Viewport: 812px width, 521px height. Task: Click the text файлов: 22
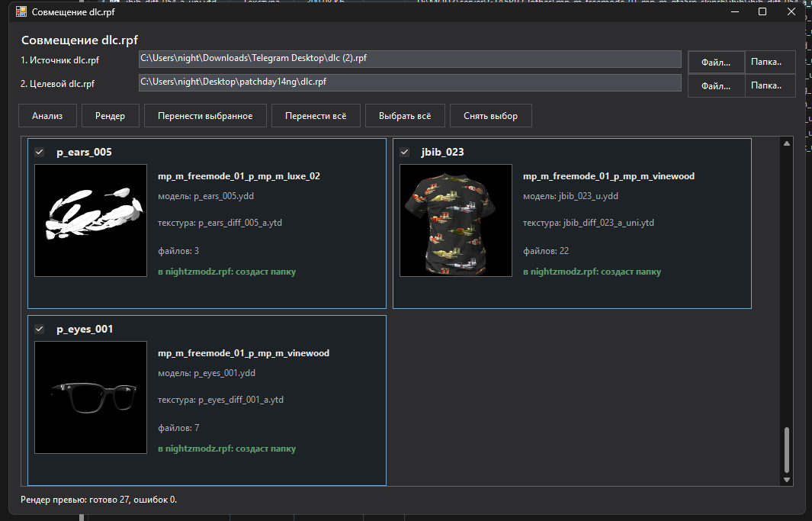tap(546, 251)
